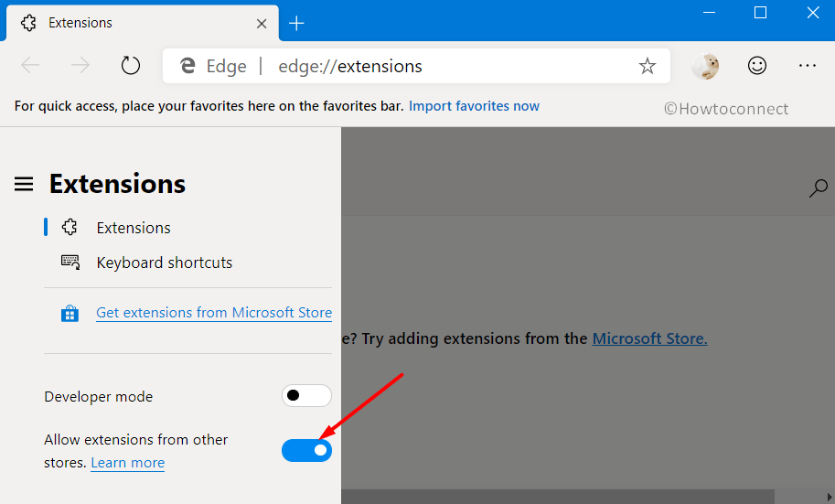
Task: Open the Settings and more ellipsis menu
Action: point(808,66)
